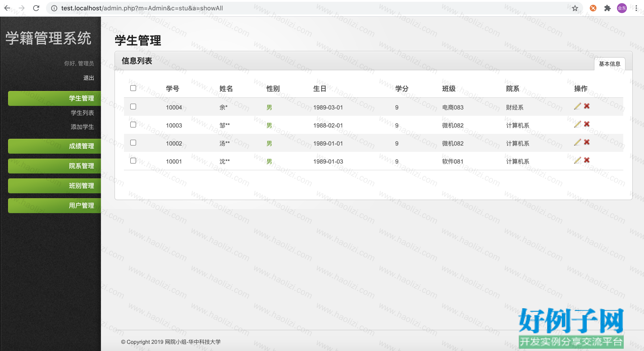Select student ID cell 10003
644x351 pixels.
click(x=174, y=125)
